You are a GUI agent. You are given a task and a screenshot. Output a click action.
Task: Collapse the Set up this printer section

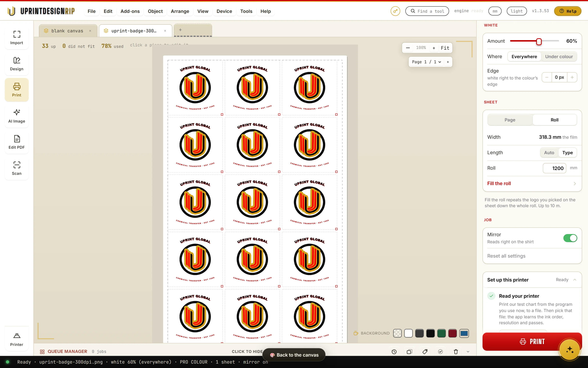point(532,280)
